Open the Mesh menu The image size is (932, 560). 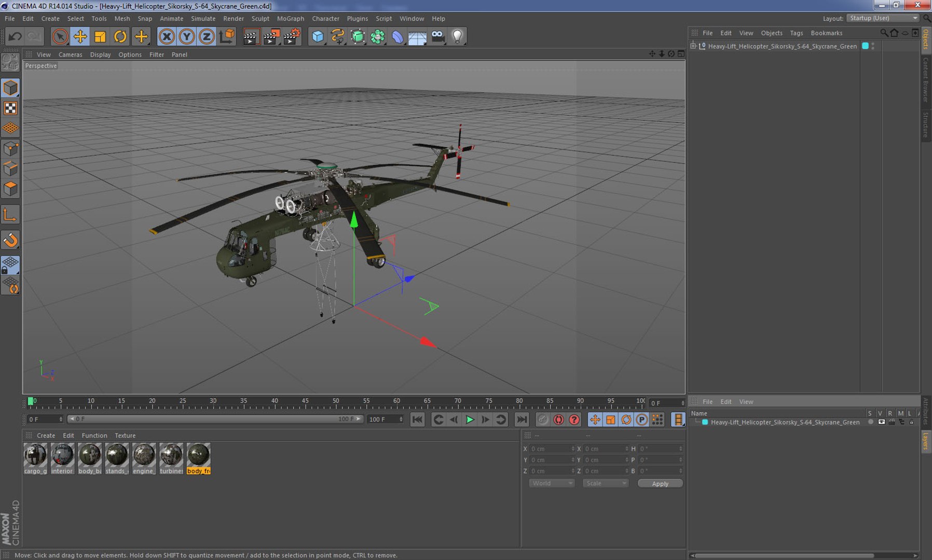pyautogui.click(x=122, y=18)
